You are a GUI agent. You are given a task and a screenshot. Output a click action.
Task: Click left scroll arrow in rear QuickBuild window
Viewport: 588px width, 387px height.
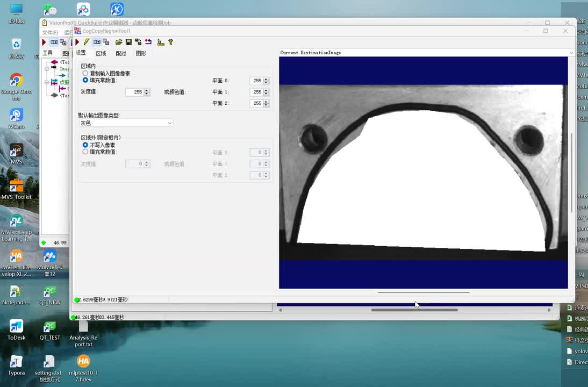point(280,310)
